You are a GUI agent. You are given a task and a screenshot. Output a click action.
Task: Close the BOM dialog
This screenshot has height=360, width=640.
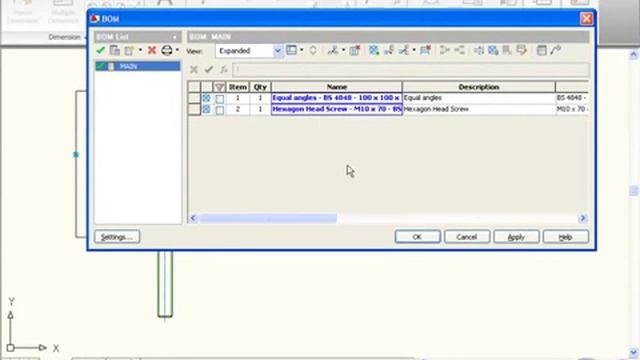click(587, 19)
